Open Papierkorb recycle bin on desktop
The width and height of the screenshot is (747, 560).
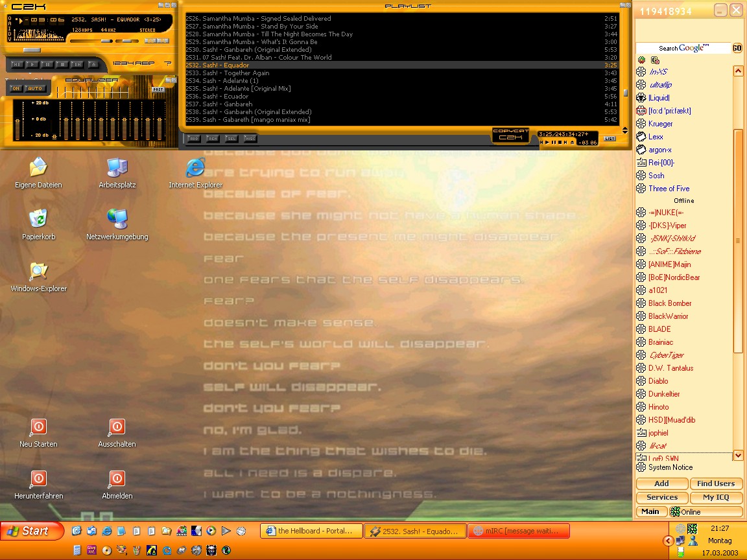tap(39, 220)
